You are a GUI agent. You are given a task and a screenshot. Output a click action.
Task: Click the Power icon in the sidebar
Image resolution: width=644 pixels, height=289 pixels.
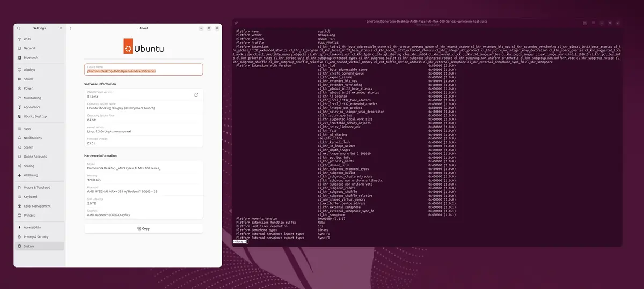[x=19, y=88]
